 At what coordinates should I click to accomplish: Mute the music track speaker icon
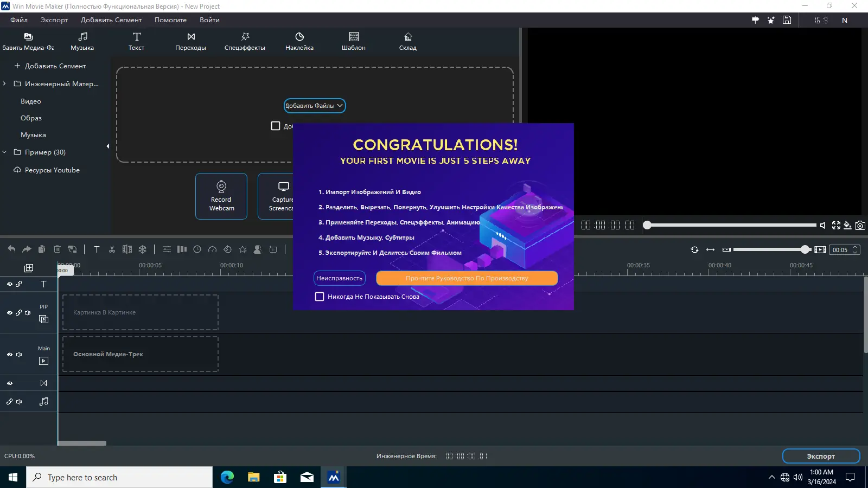coord(19,402)
